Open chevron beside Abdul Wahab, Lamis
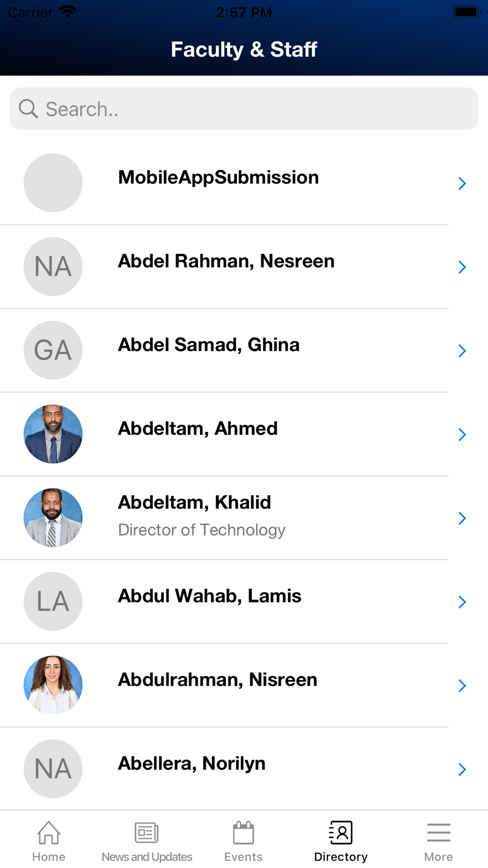Screen dimensions: 488x868 [x=462, y=602]
